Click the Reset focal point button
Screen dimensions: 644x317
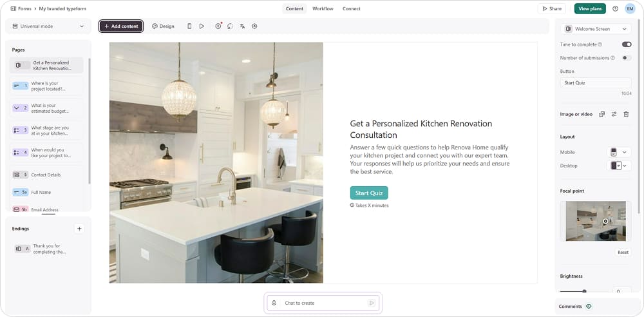click(623, 252)
